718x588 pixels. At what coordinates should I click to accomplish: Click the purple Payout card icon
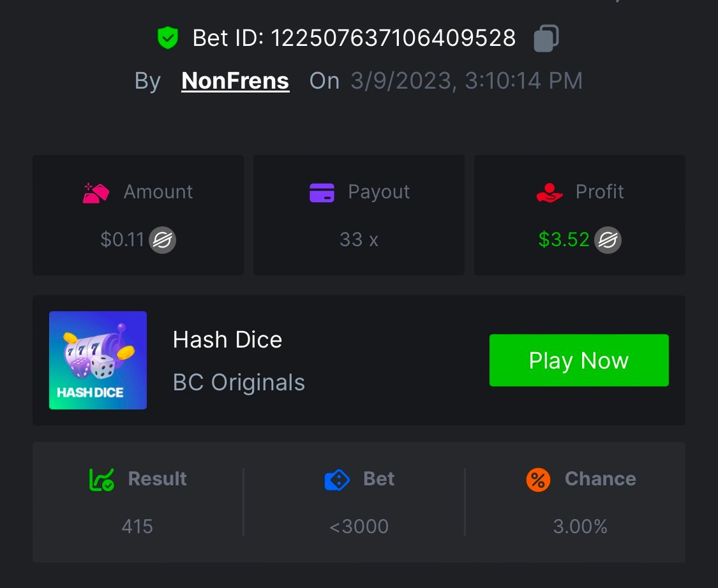[x=322, y=192]
